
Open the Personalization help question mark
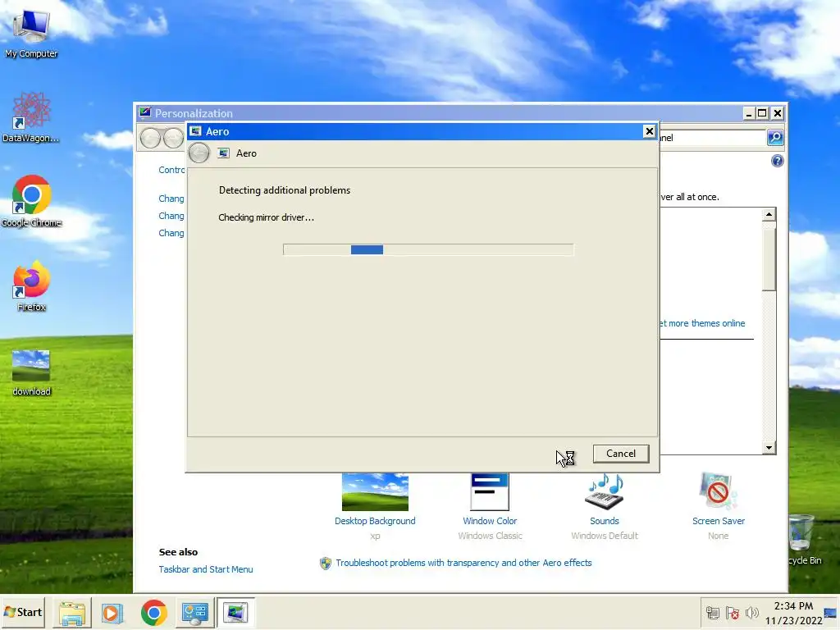point(778,161)
